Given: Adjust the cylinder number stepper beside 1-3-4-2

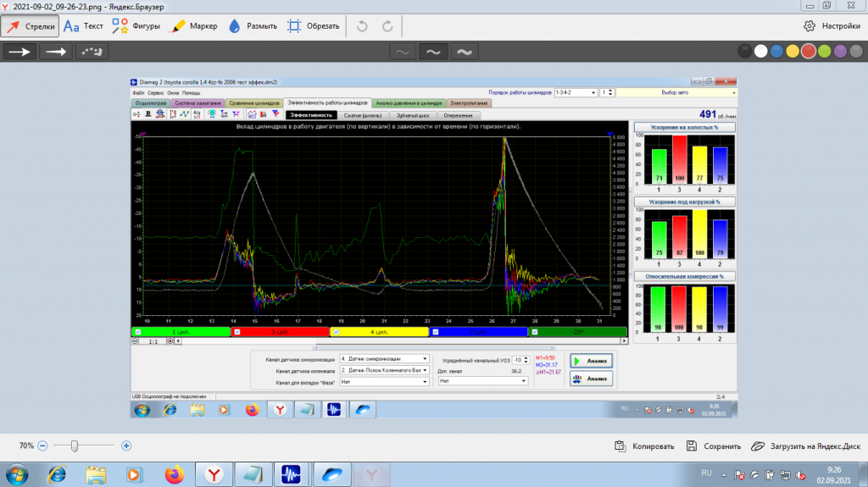Looking at the screenshot, I should point(610,92).
